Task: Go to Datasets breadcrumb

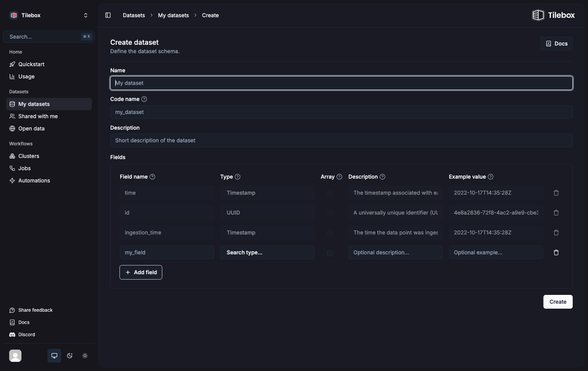Action: (134, 15)
